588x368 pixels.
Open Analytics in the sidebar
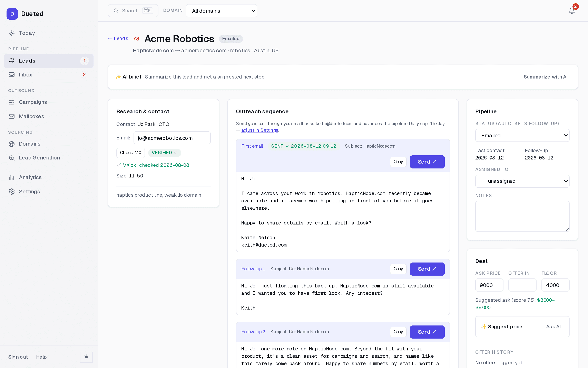[49, 177]
